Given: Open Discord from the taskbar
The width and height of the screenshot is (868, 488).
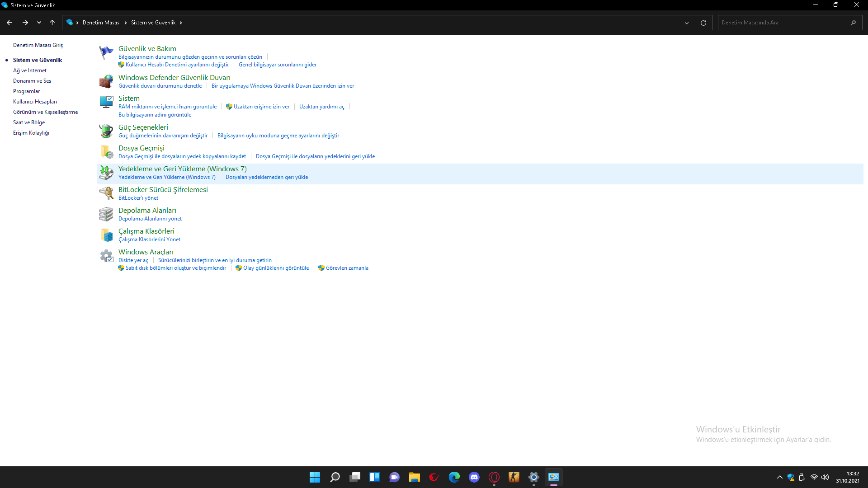Looking at the screenshot, I should (x=474, y=477).
